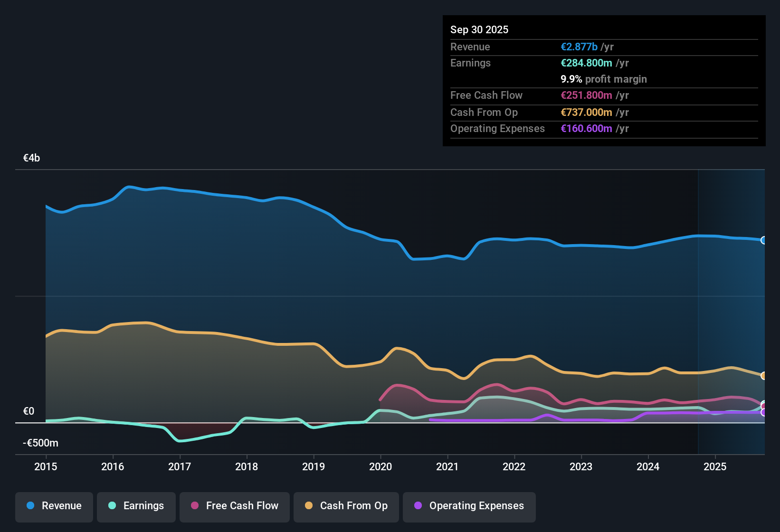Toggle the Revenue series visibility

click(54, 506)
